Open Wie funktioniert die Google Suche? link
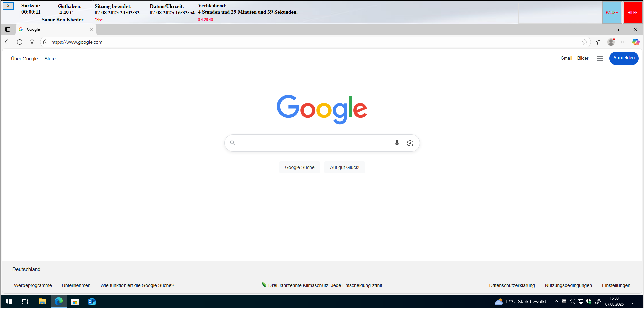 pos(137,285)
